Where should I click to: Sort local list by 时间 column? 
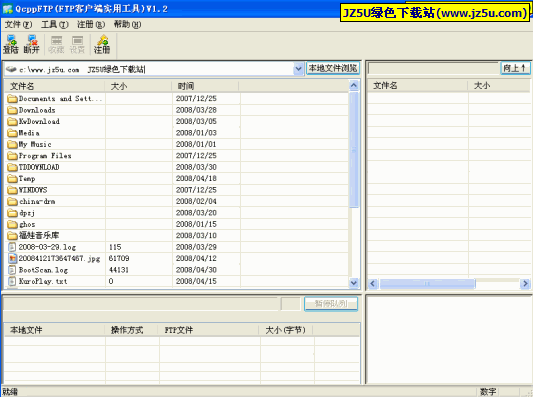[205, 86]
